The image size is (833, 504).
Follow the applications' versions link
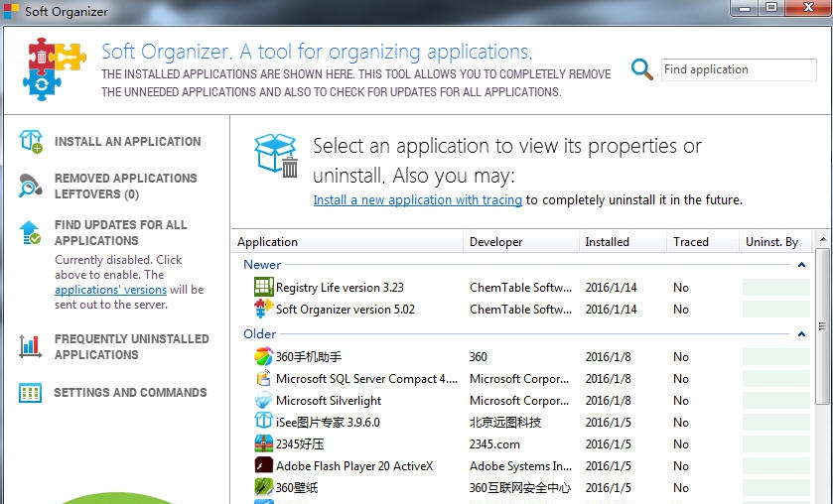point(110,290)
